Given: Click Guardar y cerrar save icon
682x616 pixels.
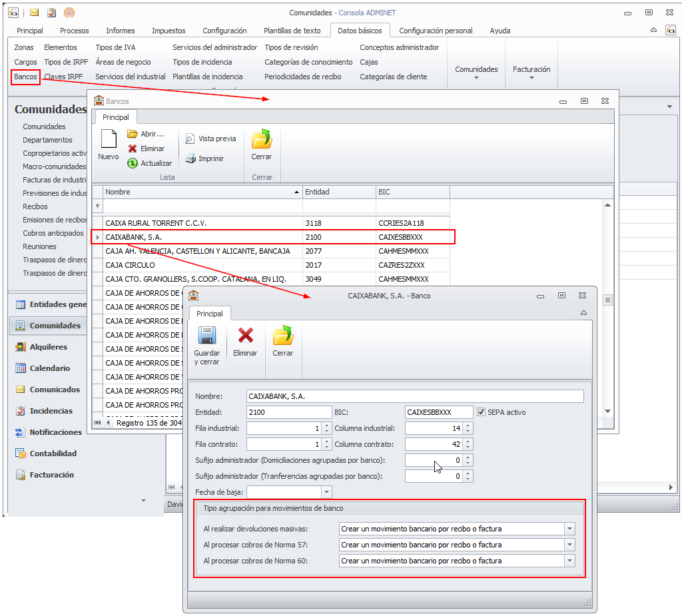Looking at the screenshot, I should [x=206, y=336].
